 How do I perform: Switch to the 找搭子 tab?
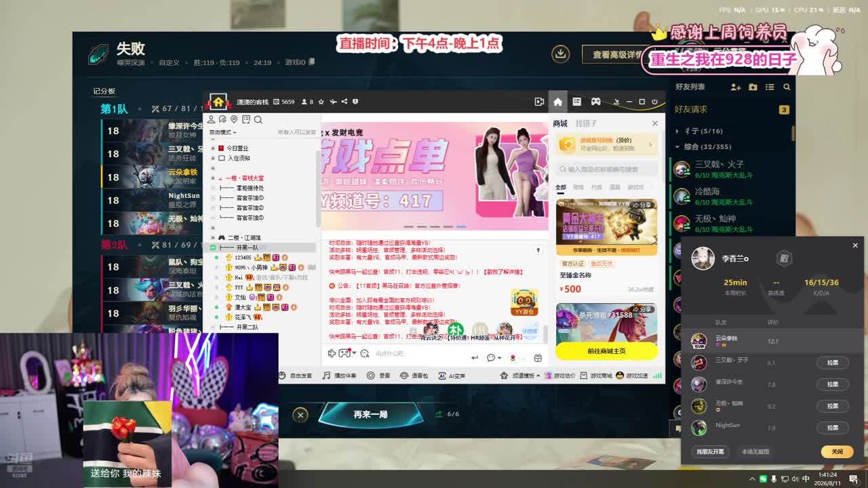586,123
